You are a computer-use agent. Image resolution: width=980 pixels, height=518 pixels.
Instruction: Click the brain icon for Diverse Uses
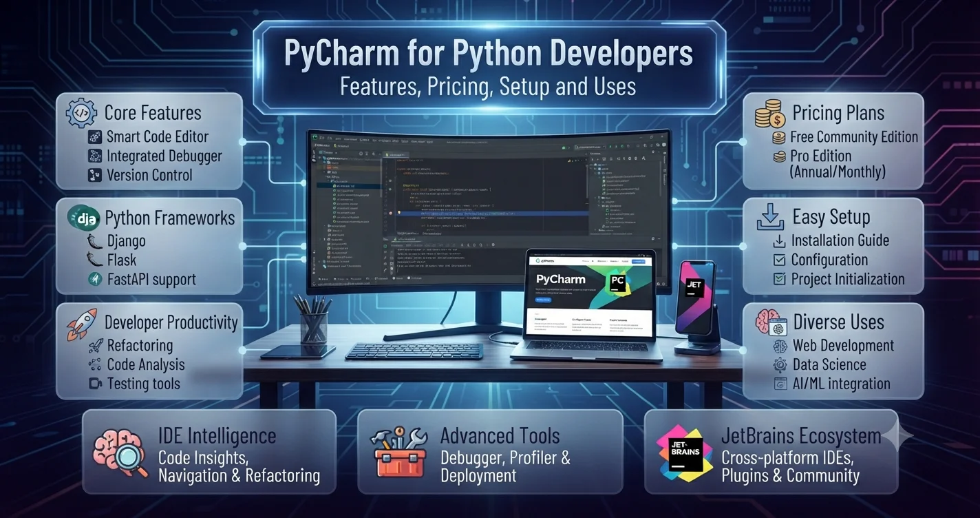pos(771,322)
